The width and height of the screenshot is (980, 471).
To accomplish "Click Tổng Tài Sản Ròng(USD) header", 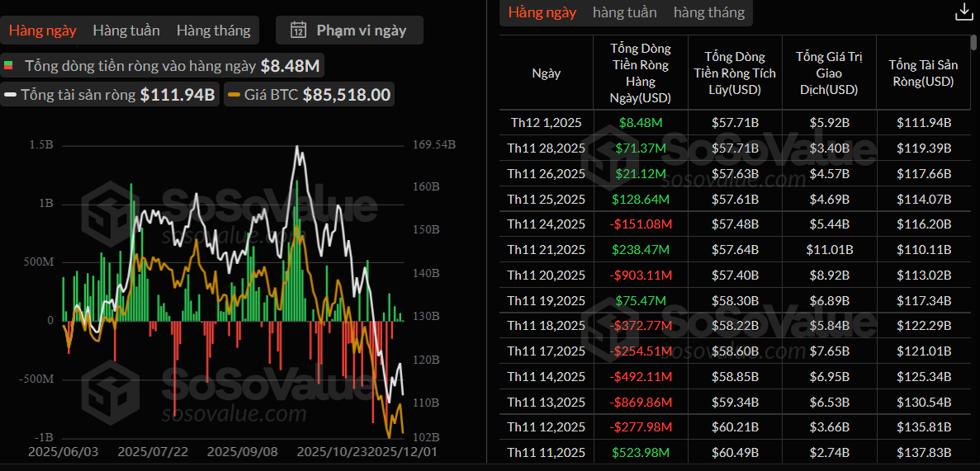I will pos(924,73).
